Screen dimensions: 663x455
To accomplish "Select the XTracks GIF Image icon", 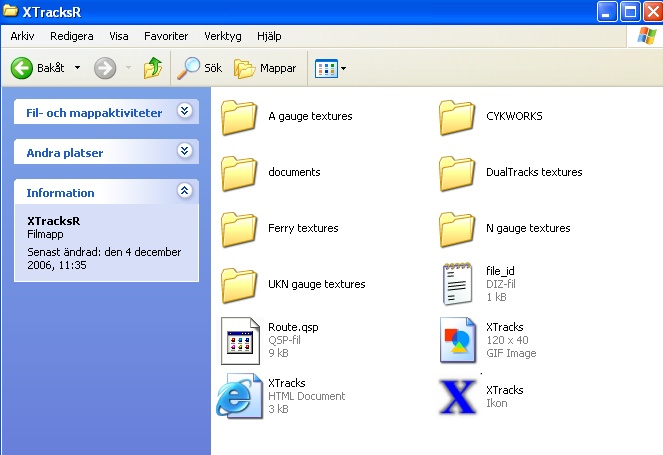I will pos(458,340).
